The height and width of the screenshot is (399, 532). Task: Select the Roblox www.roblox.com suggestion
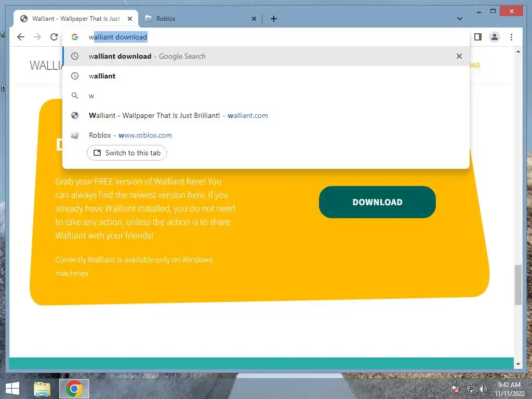[267, 135]
